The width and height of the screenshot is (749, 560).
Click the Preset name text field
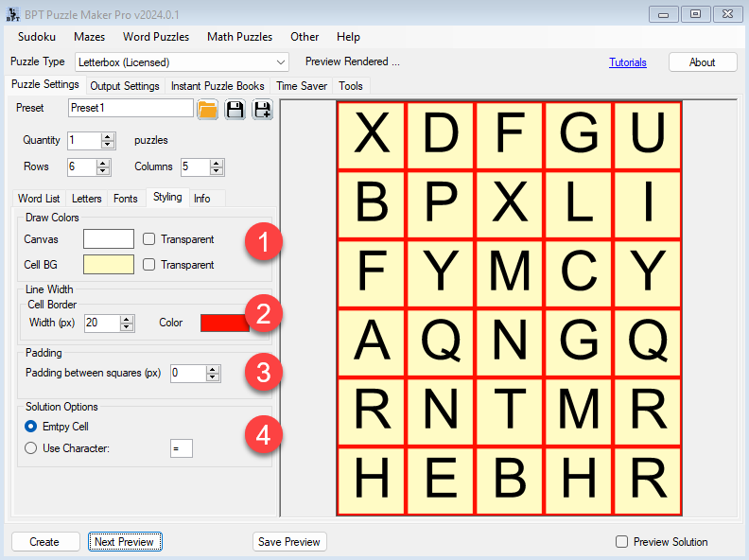coord(131,109)
